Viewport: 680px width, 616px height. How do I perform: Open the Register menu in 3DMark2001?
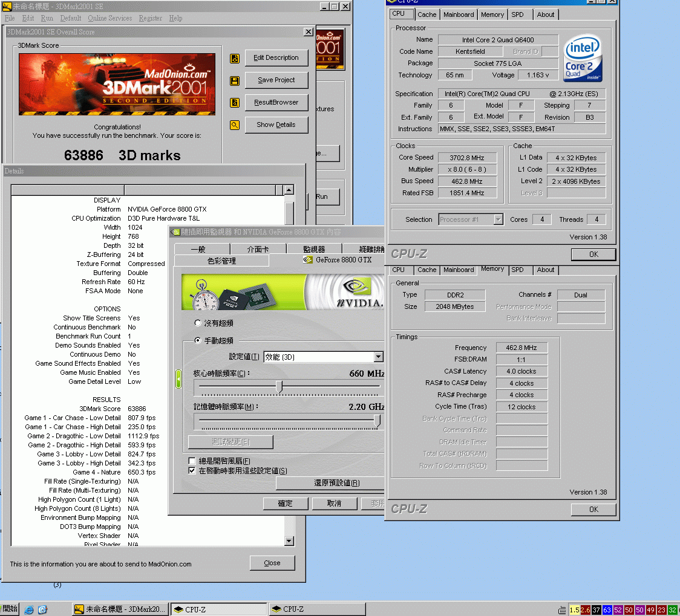[151, 18]
